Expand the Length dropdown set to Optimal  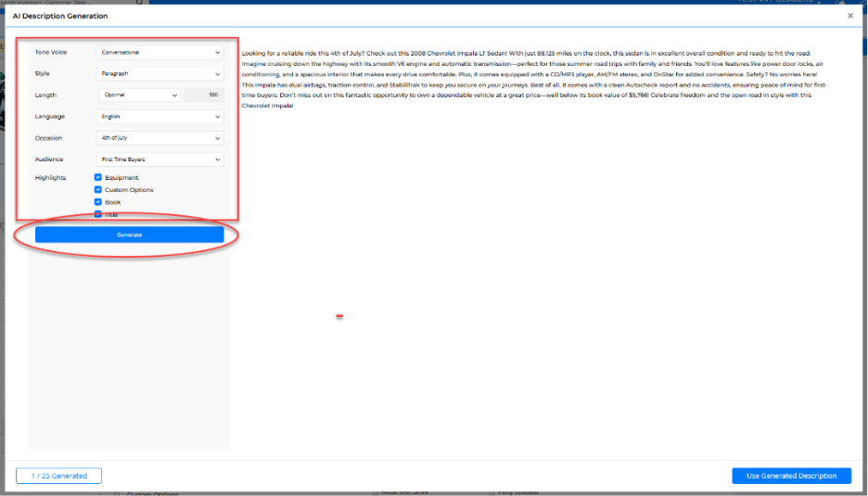pyautogui.click(x=139, y=95)
